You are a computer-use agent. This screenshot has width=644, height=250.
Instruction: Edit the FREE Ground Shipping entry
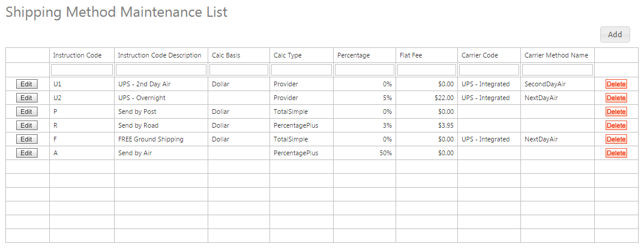(26, 139)
